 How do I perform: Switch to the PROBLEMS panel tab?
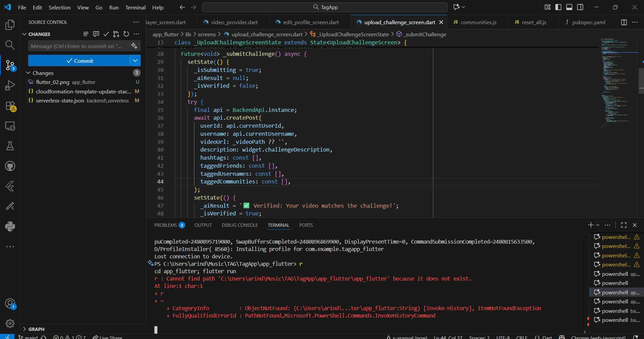click(x=165, y=225)
